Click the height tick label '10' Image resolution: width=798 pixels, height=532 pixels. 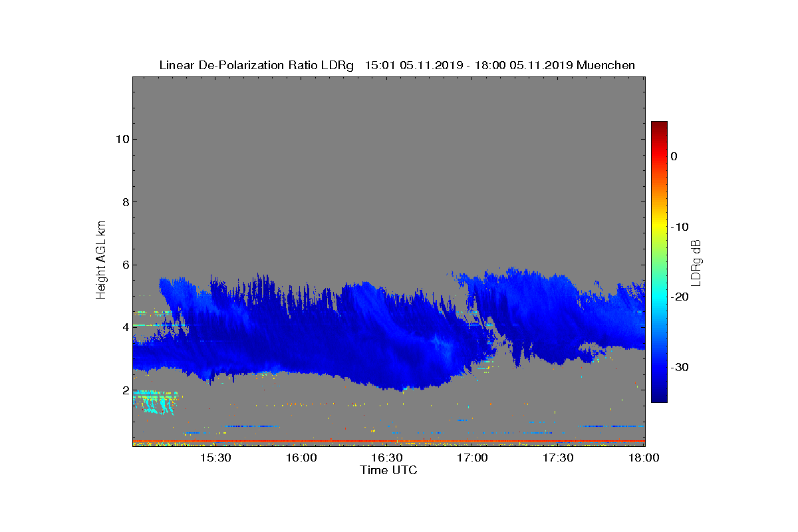121,139
